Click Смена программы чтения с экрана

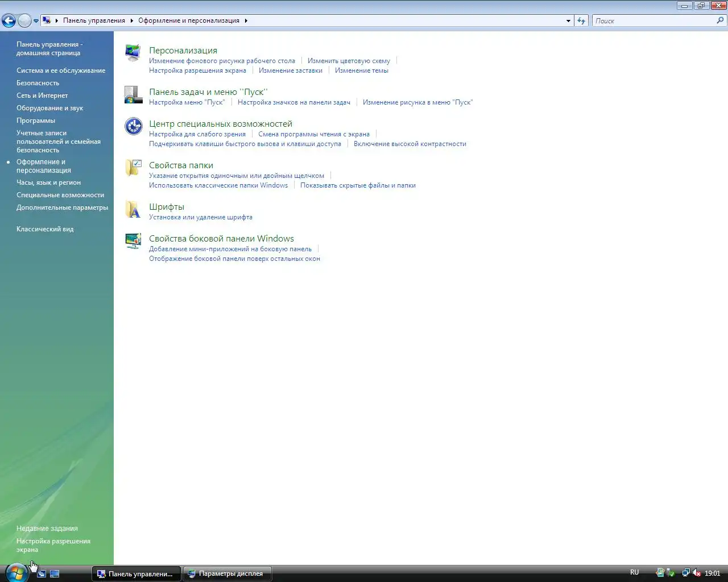(314, 134)
